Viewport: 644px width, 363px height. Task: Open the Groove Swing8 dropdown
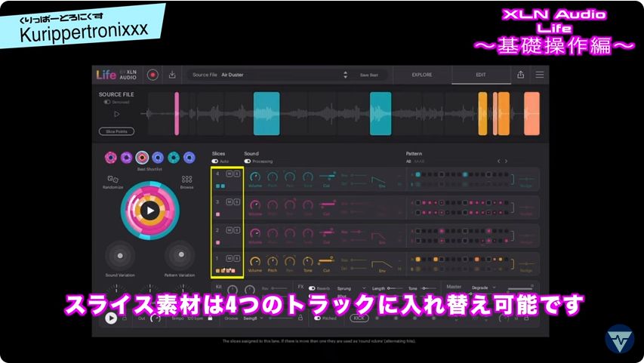click(x=253, y=318)
